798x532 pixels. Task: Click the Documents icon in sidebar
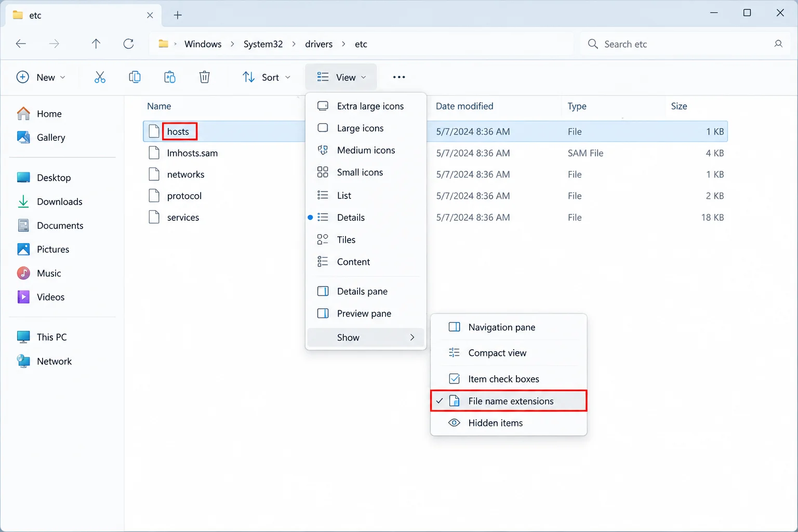(23, 225)
